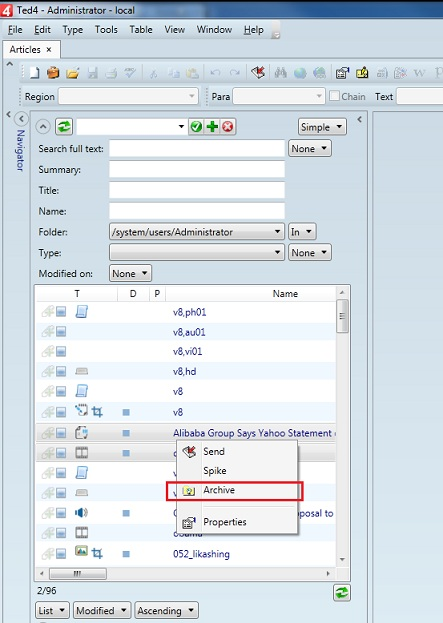Select the Alibaba Group Says Yahoo Statement article
443x623 pixels.
186,433
